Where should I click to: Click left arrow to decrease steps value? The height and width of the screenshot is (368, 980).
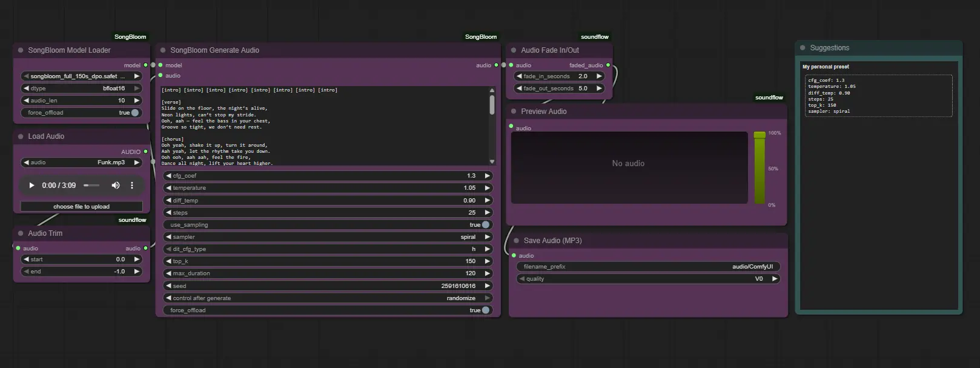(168, 213)
